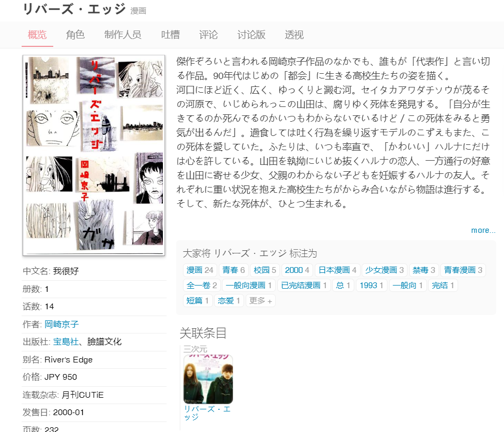504x432 pixels.
Task: Open the 透视 tab
Action: 294,35
